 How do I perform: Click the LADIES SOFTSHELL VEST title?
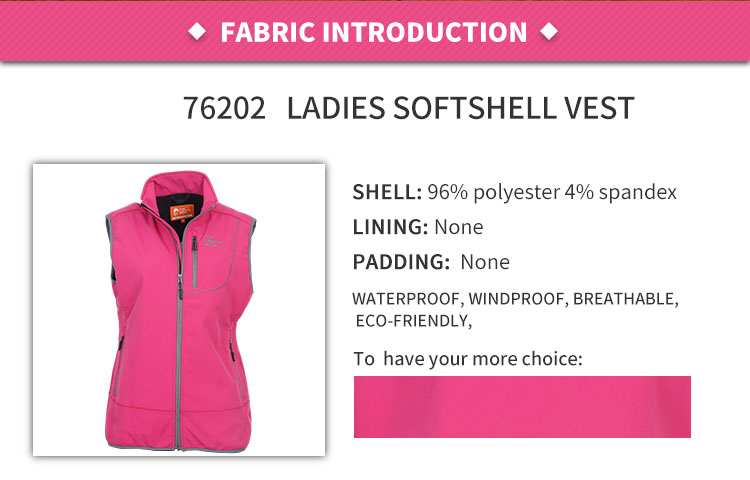460,108
